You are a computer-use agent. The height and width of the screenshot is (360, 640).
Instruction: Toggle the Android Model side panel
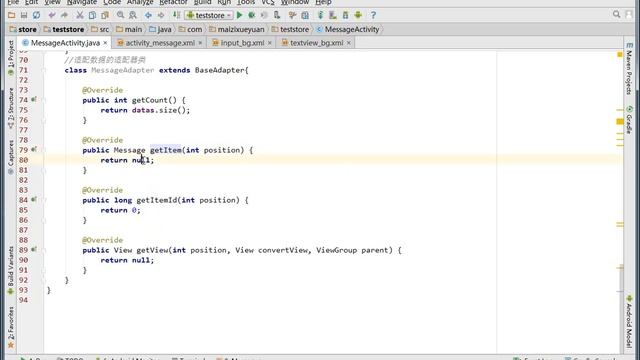coord(629,322)
